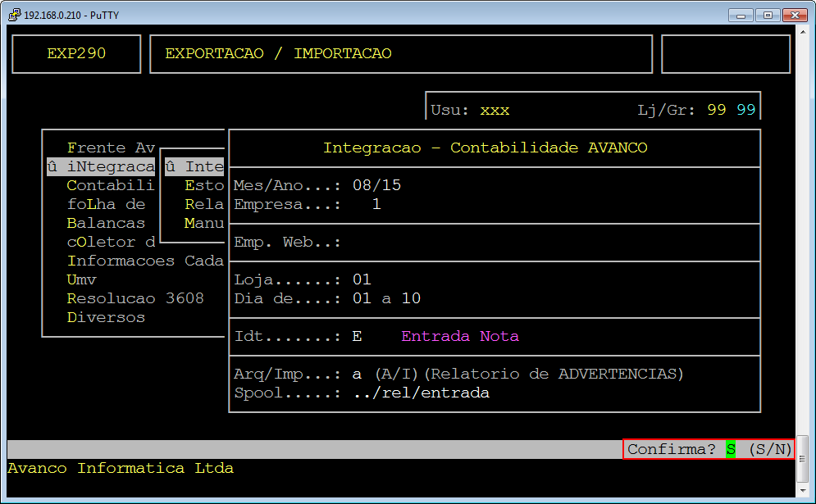816x504 pixels.
Task: Click the Umv menu item
Action: [82, 279]
